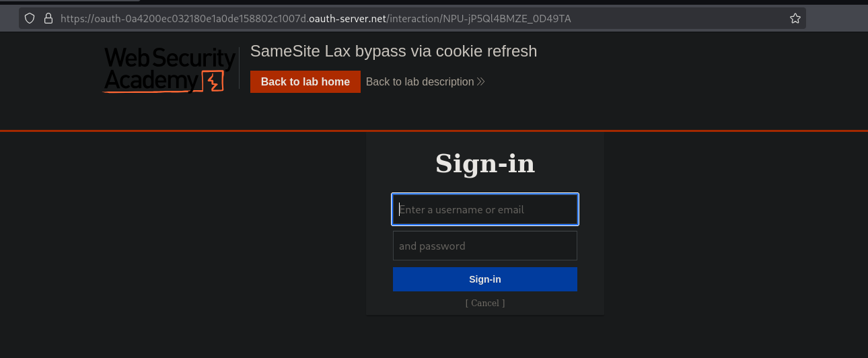Click the Sign-in heading text
Image resolution: width=868 pixels, height=358 pixels.
pos(485,164)
